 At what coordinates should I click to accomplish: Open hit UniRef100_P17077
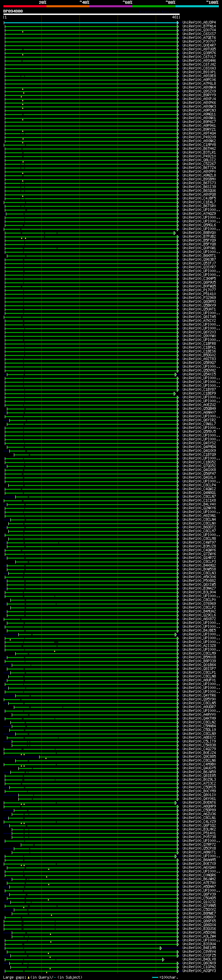[199, 290]
